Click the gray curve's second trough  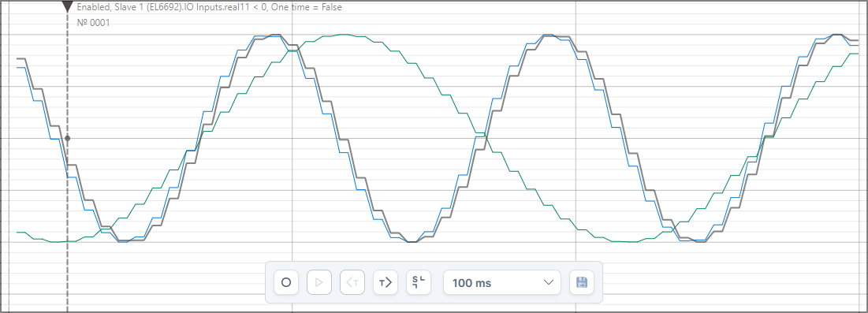coord(412,241)
